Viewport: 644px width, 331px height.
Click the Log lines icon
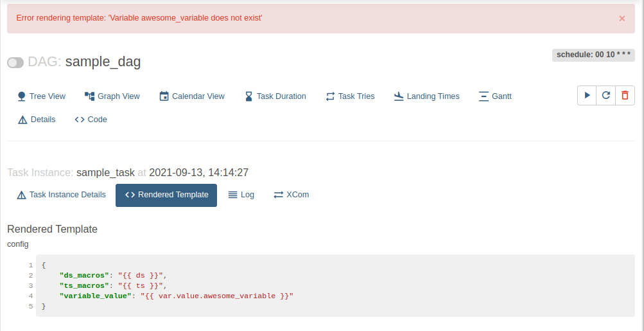[232, 195]
